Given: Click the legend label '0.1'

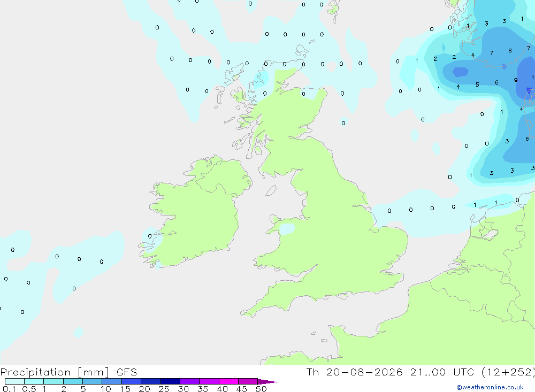Looking at the screenshot, I should [x=9, y=389].
